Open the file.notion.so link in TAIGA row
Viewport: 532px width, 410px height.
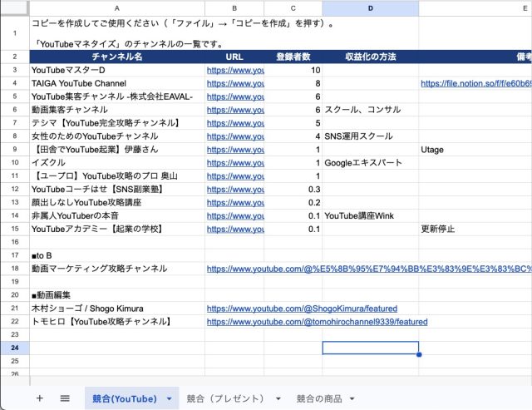(x=475, y=84)
